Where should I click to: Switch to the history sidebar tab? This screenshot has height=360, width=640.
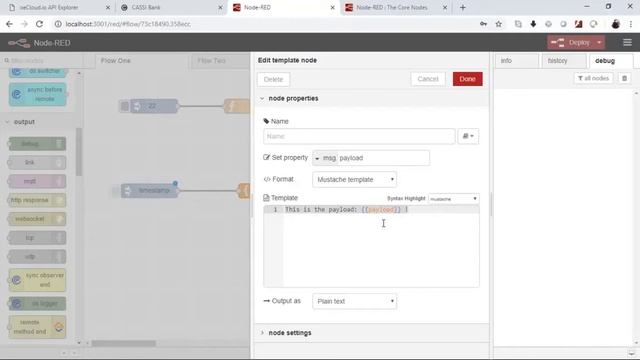(563, 61)
